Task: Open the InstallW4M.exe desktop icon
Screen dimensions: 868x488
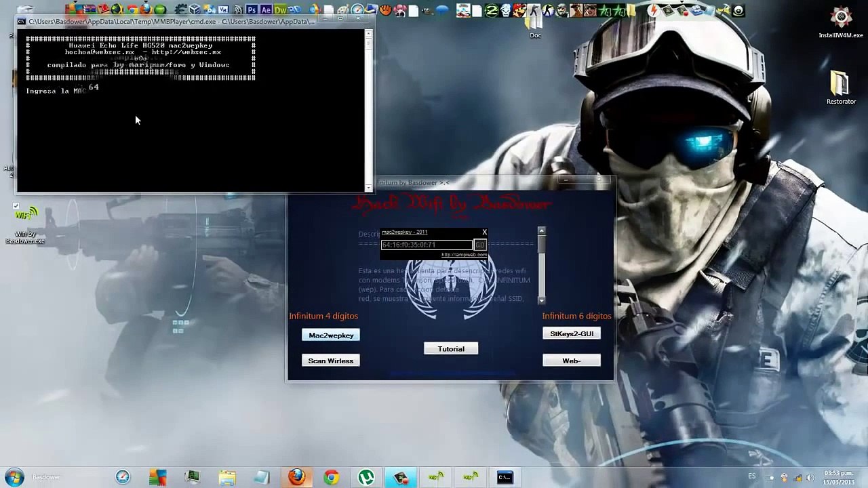Action: click(x=841, y=22)
